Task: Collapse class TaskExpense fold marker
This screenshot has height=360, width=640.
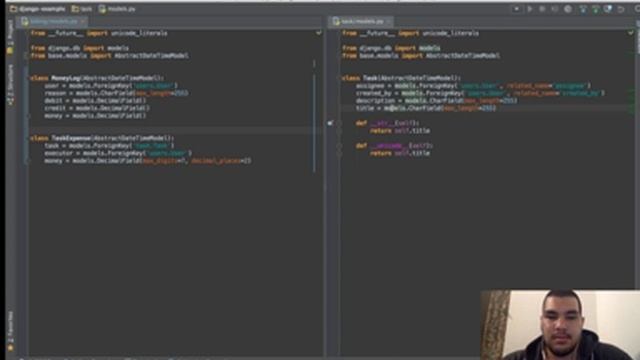Action: [28, 138]
